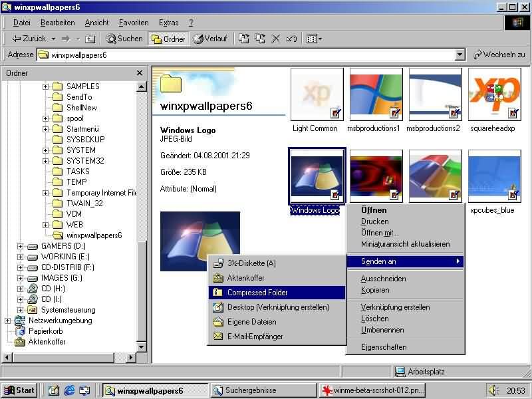The width and height of the screenshot is (532, 399).
Task: Open the Suchen search toolbar button
Action: click(124, 39)
